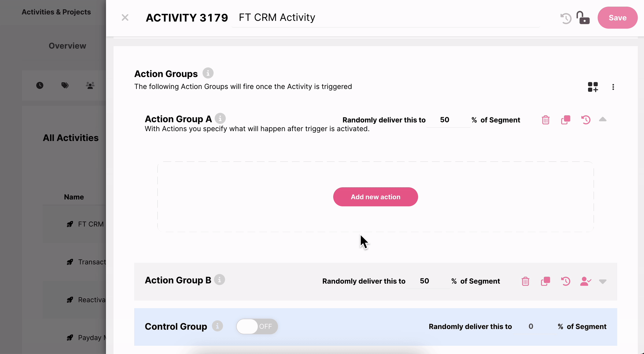
Task: Duplicate Action Group B
Action: 546,281
